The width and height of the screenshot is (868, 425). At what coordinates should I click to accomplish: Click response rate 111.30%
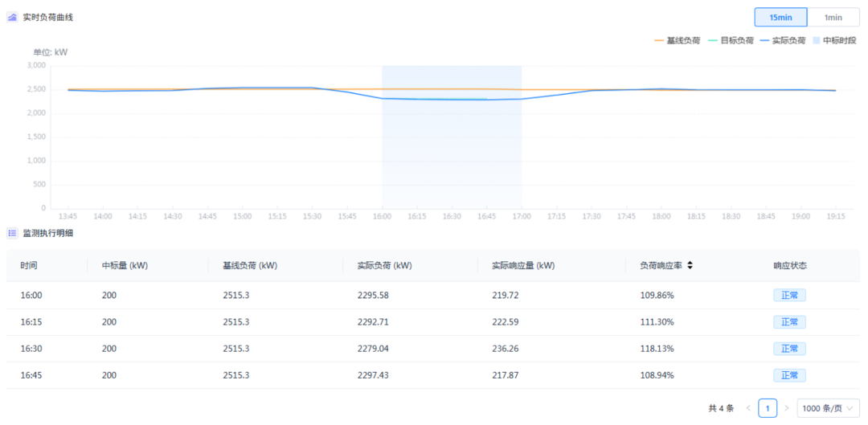click(x=657, y=322)
